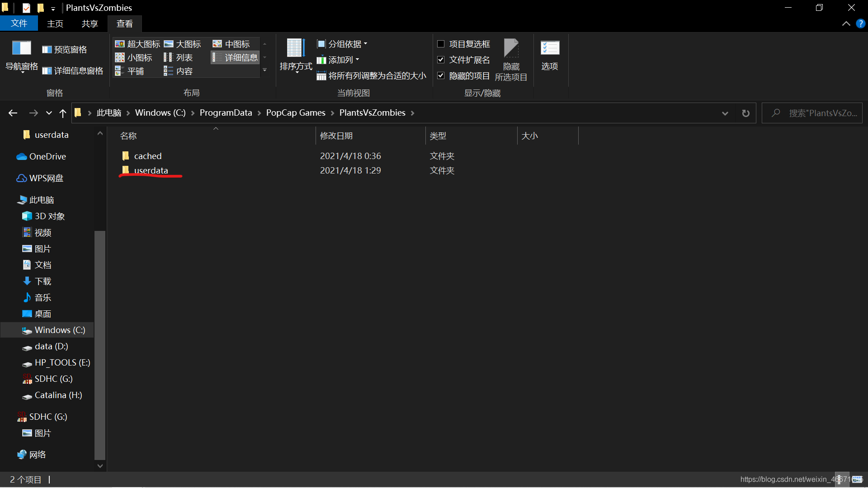Switch to the View (查看) tab
The width and height of the screenshot is (868, 488).
(125, 23)
